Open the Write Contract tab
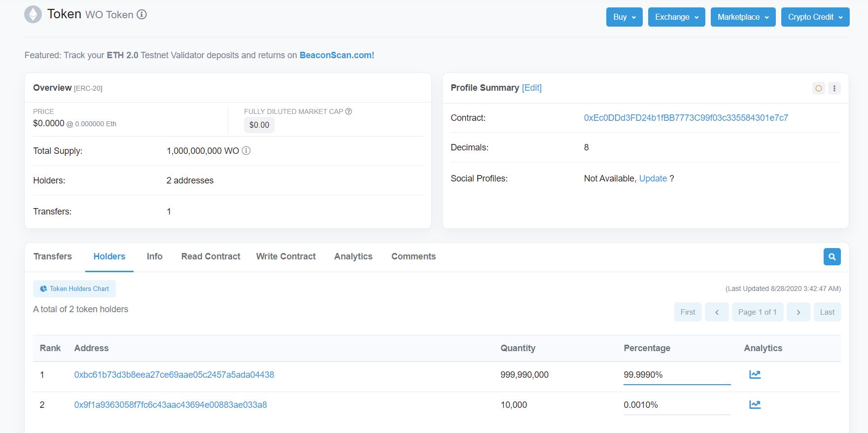868x433 pixels. [x=286, y=256]
